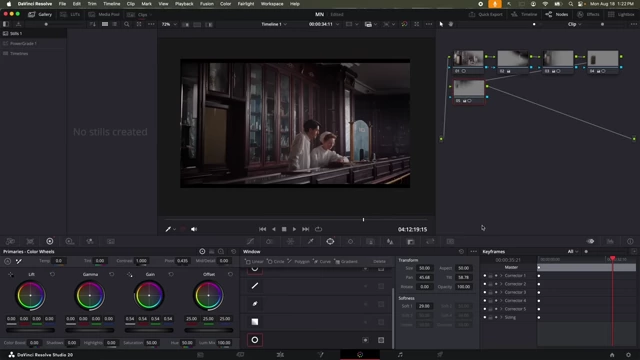Image resolution: width=640 pixels, height=360 pixels.
Task: Open the Workspace menu
Action: 272,4
